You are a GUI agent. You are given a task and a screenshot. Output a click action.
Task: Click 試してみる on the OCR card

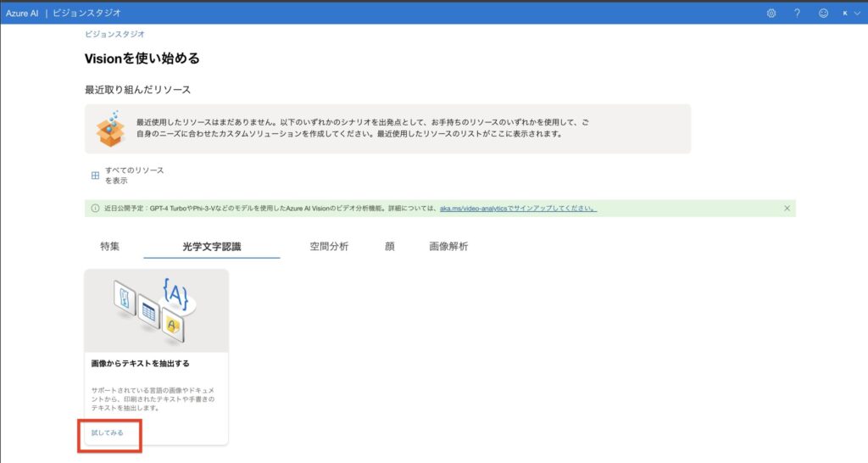(x=108, y=432)
